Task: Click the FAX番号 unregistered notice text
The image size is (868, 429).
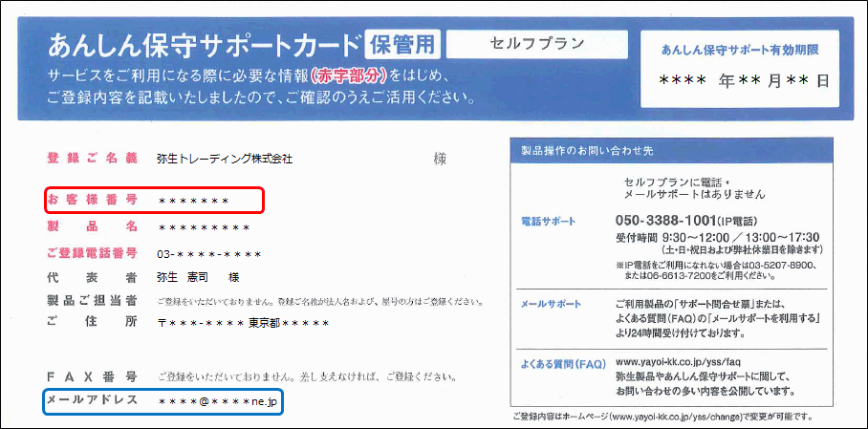Action: (304, 376)
